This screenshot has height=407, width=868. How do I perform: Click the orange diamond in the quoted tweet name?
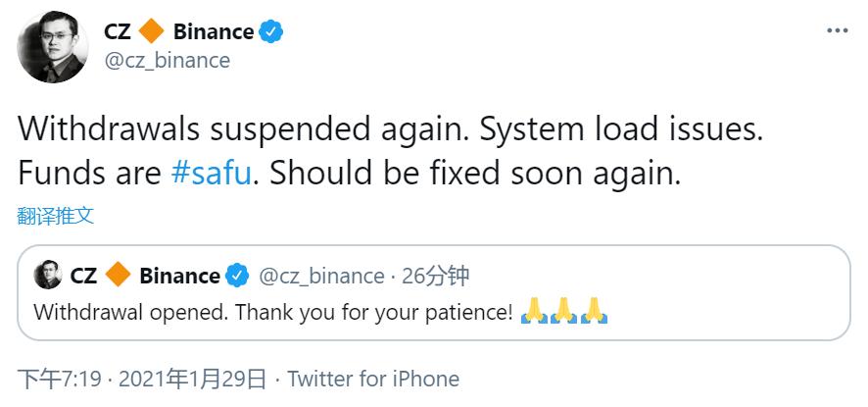point(118,276)
